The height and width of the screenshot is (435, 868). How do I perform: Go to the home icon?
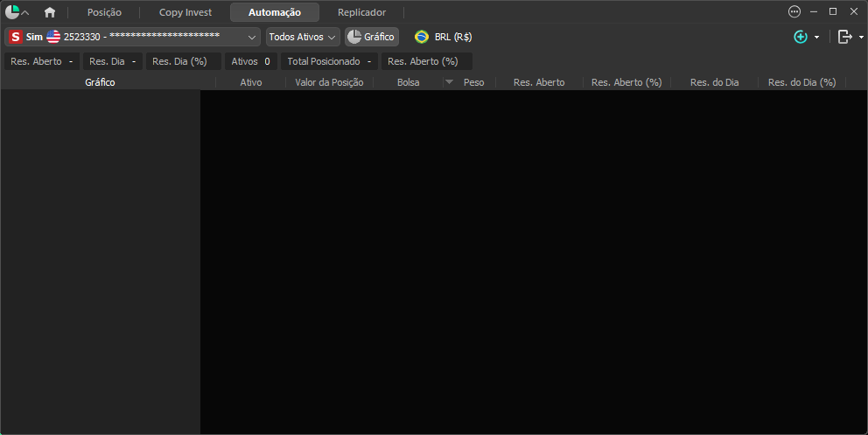[x=50, y=12]
